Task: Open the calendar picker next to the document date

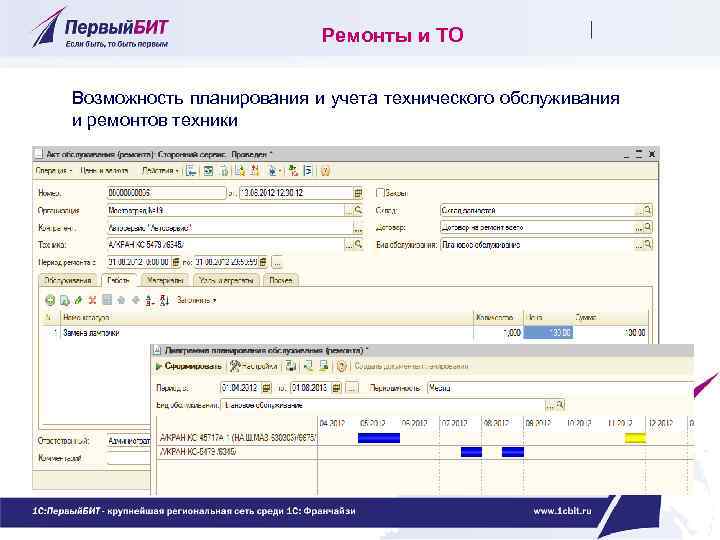Action: [x=358, y=193]
